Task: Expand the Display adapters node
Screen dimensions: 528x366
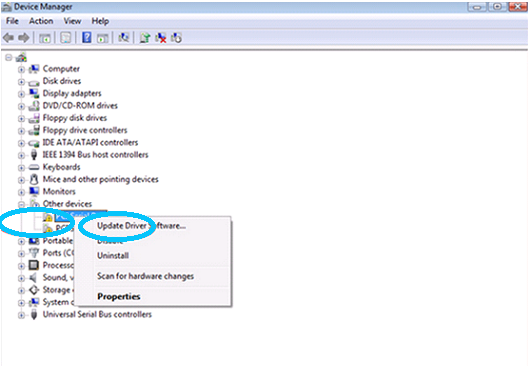Action: click(x=21, y=94)
